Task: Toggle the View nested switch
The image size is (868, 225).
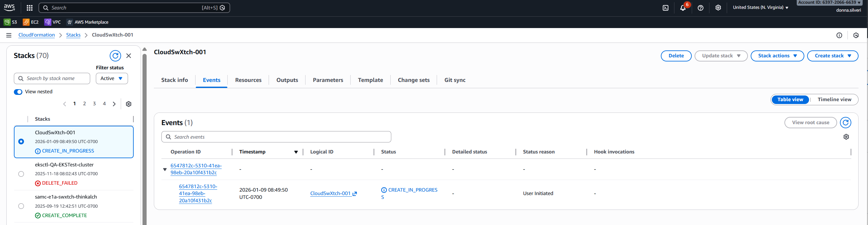Action: pos(18,92)
